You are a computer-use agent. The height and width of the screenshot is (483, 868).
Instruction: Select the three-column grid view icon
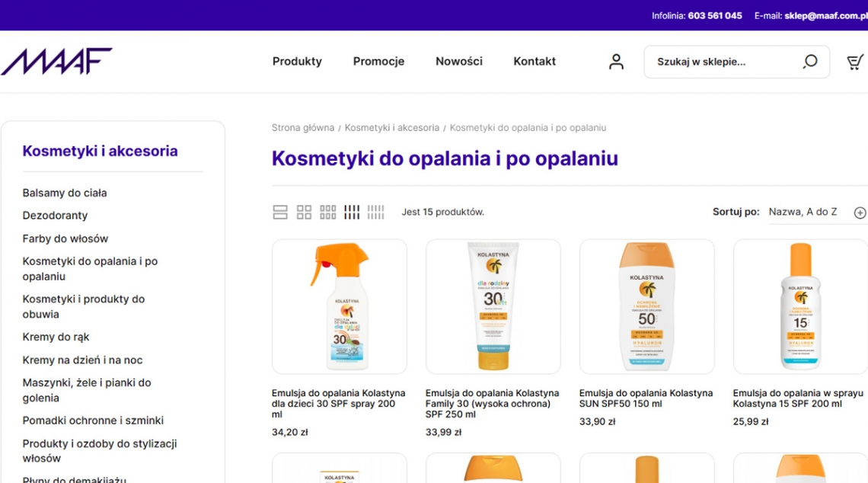[328, 213]
